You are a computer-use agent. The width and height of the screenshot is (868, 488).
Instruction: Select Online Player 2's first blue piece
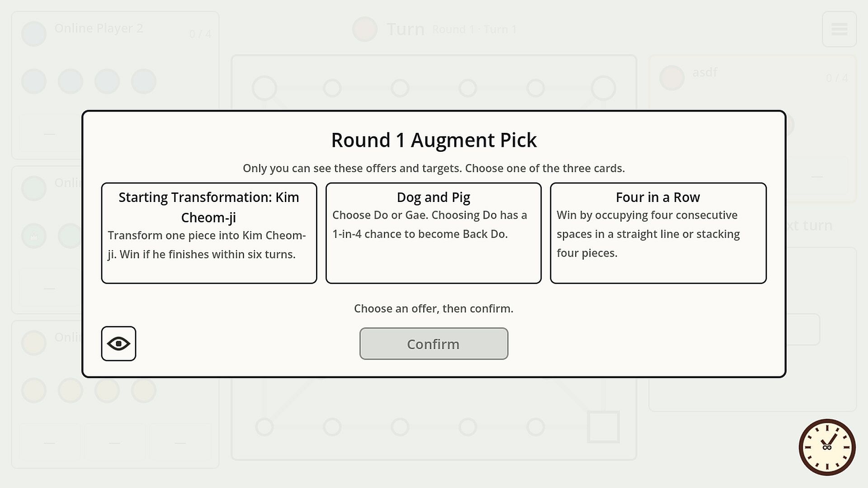pos(34,81)
